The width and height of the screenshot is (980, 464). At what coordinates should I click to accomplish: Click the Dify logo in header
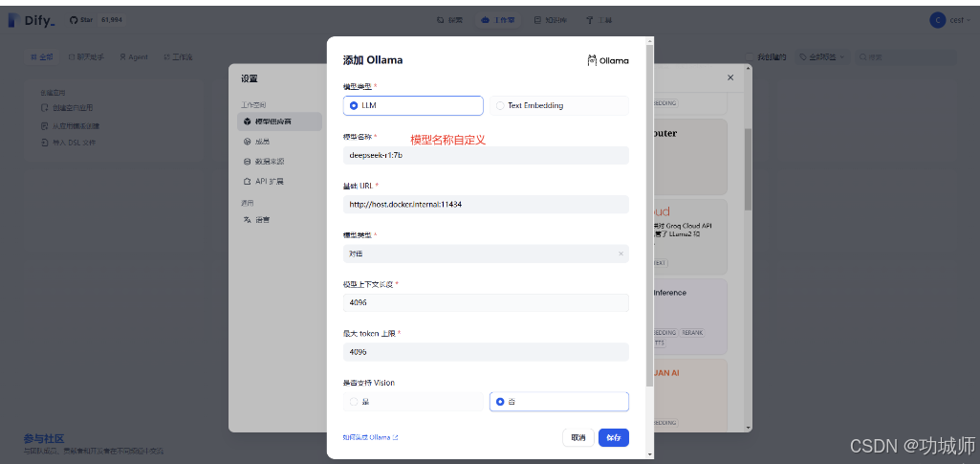[x=32, y=20]
